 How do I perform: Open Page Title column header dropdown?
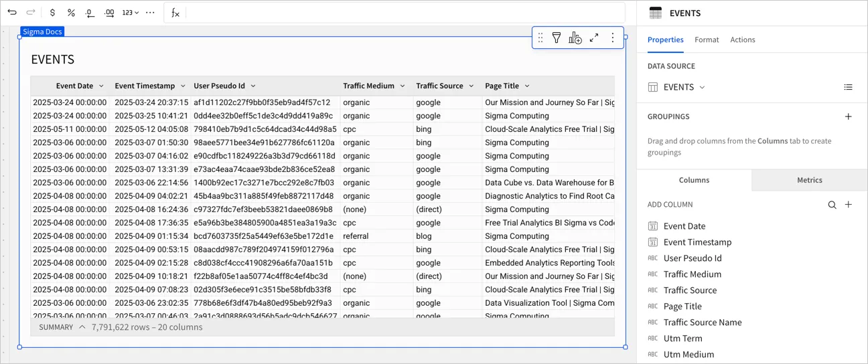click(x=527, y=86)
